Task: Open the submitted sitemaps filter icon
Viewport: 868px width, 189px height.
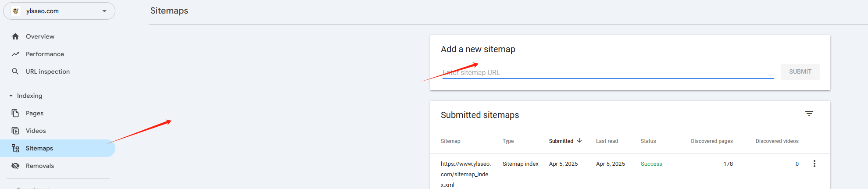Action: (x=809, y=114)
